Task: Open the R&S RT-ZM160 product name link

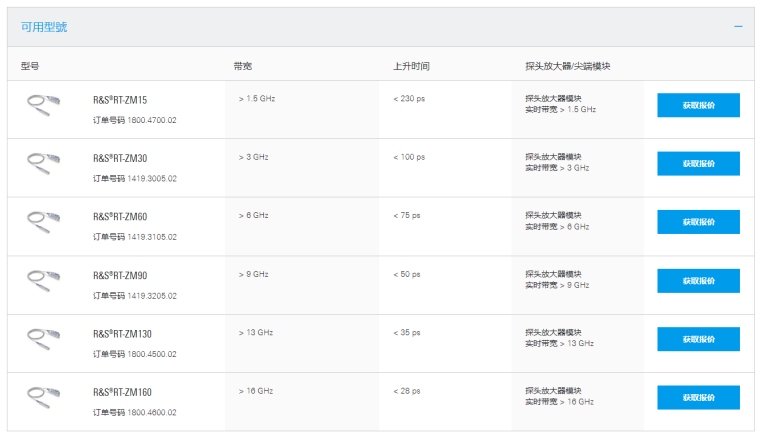Action: 122,392
